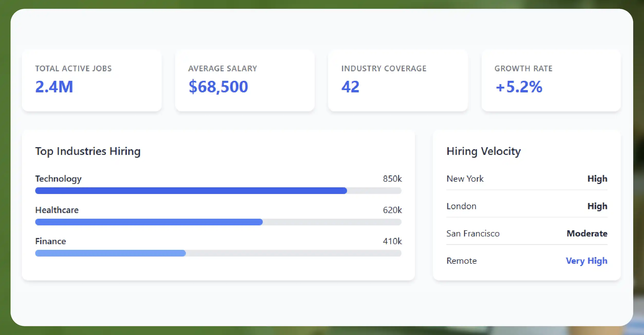Select the 850k Technology count
The image size is (644, 335).
392,179
